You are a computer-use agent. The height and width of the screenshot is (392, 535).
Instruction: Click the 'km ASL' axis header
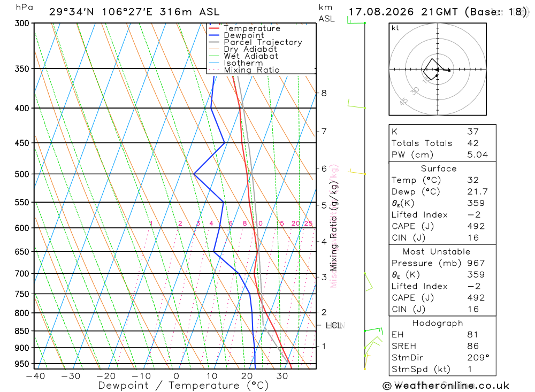(326, 13)
